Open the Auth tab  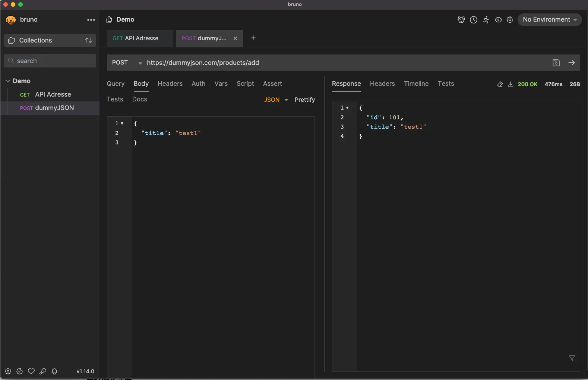tap(198, 84)
